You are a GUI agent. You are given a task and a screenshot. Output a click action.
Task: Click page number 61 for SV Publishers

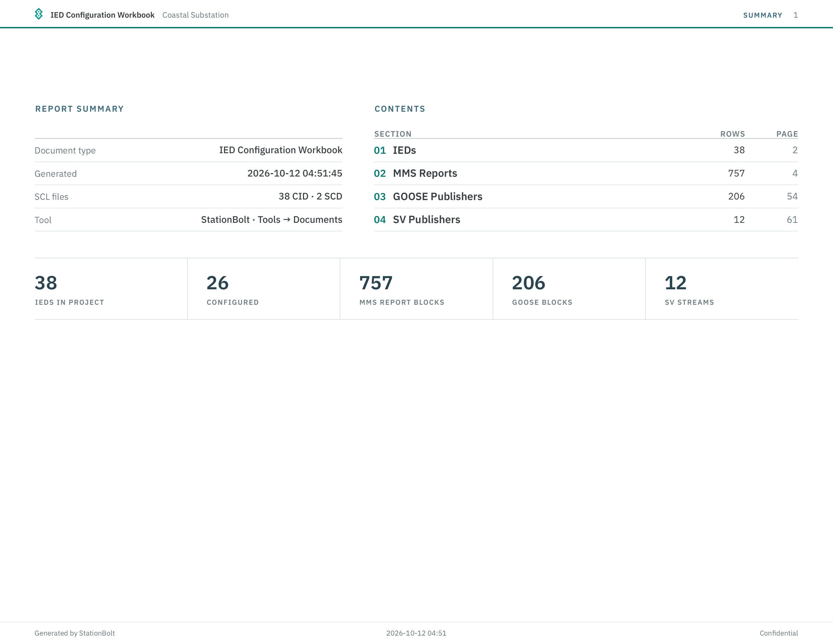[x=792, y=220]
